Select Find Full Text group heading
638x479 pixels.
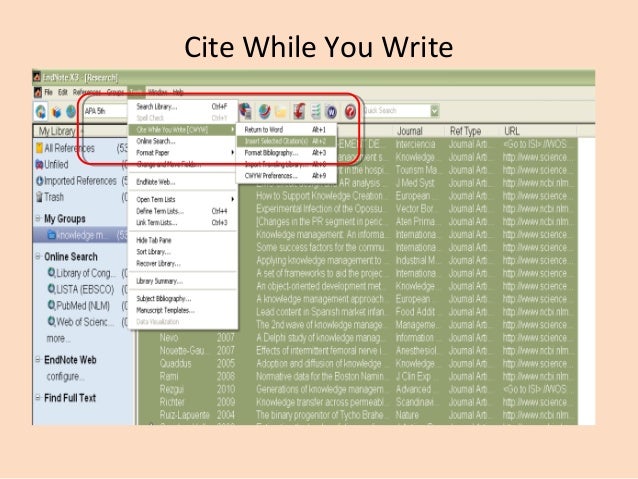click(70, 398)
